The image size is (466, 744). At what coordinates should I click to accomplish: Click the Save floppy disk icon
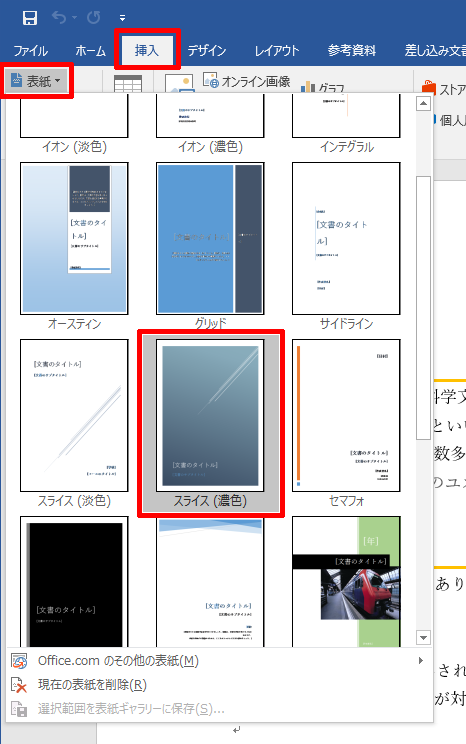click(x=30, y=18)
